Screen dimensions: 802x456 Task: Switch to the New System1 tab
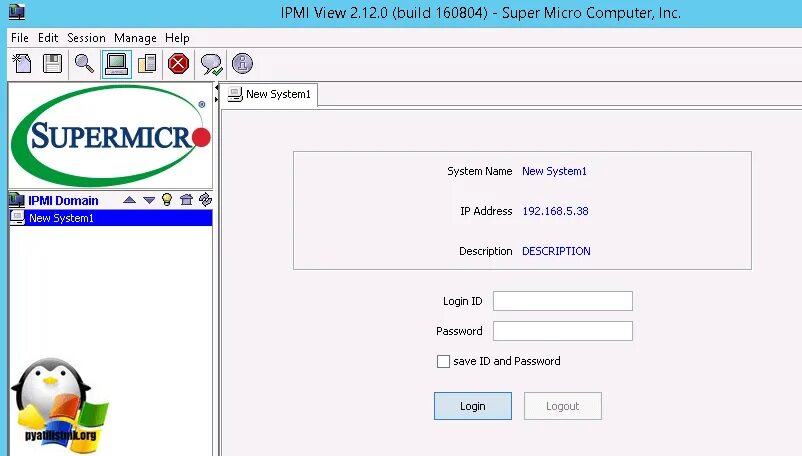(x=269, y=95)
